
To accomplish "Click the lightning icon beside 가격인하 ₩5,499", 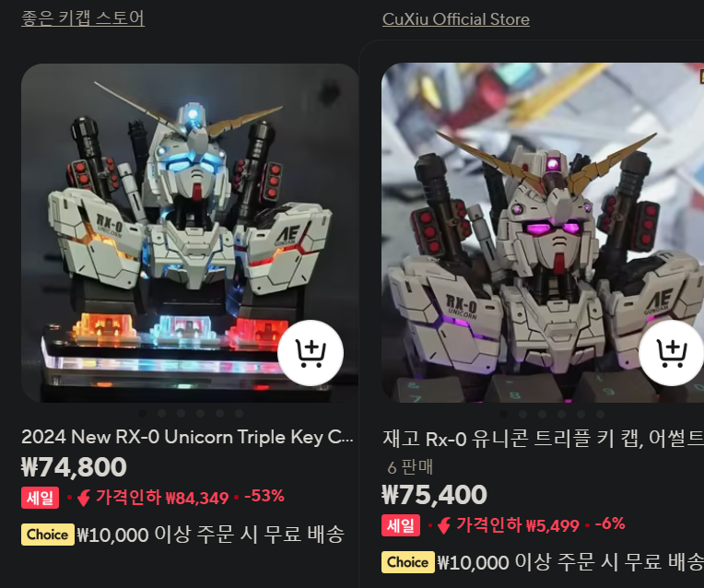I will (x=444, y=525).
